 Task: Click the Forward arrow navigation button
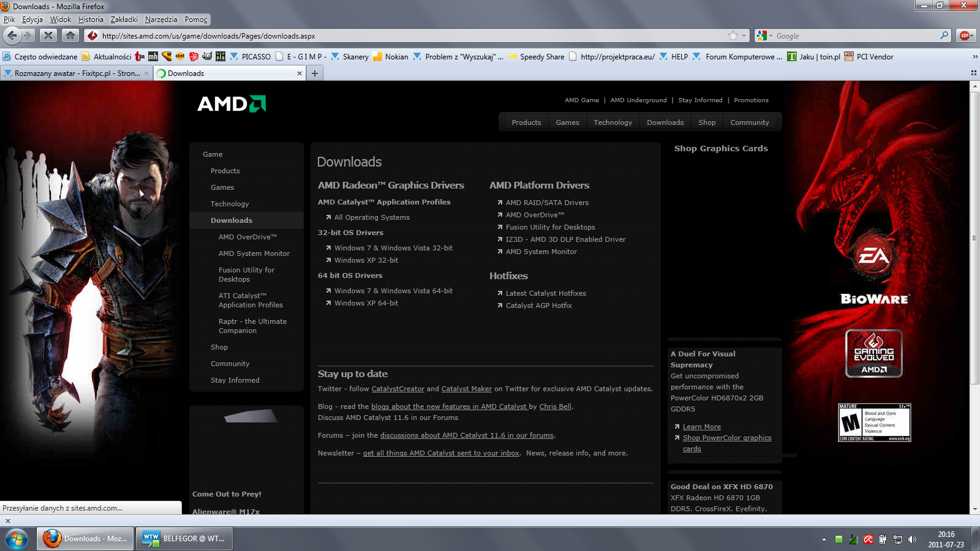coord(28,36)
